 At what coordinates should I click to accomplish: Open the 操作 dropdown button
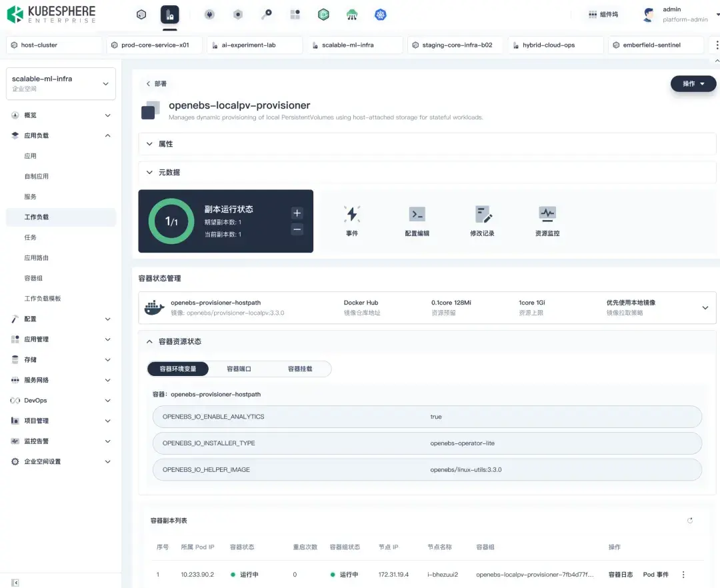[693, 84]
